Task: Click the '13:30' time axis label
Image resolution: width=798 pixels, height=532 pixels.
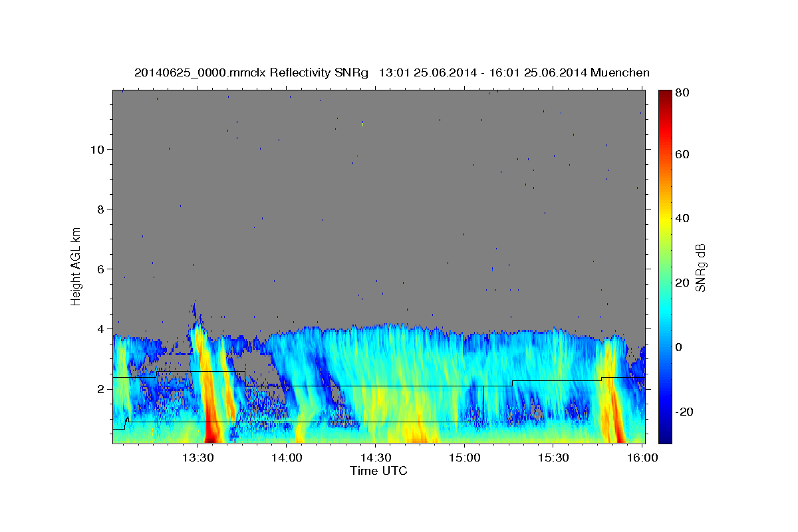Action: [x=198, y=458]
